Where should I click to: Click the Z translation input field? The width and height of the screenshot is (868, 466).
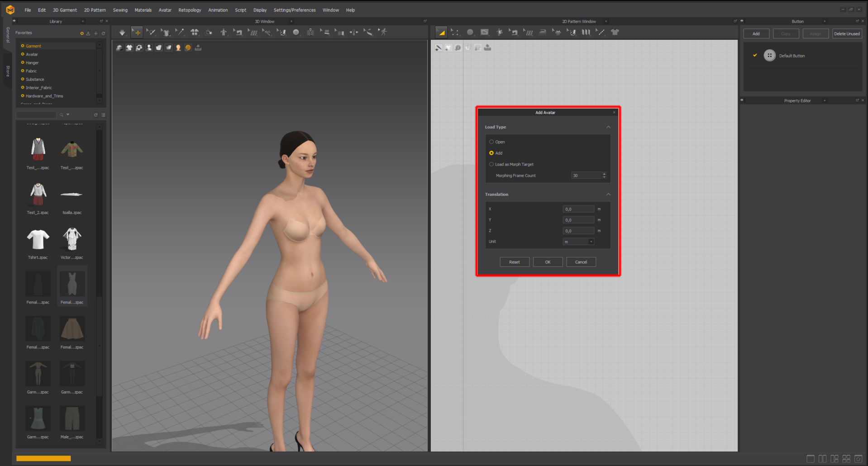coord(578,231)
